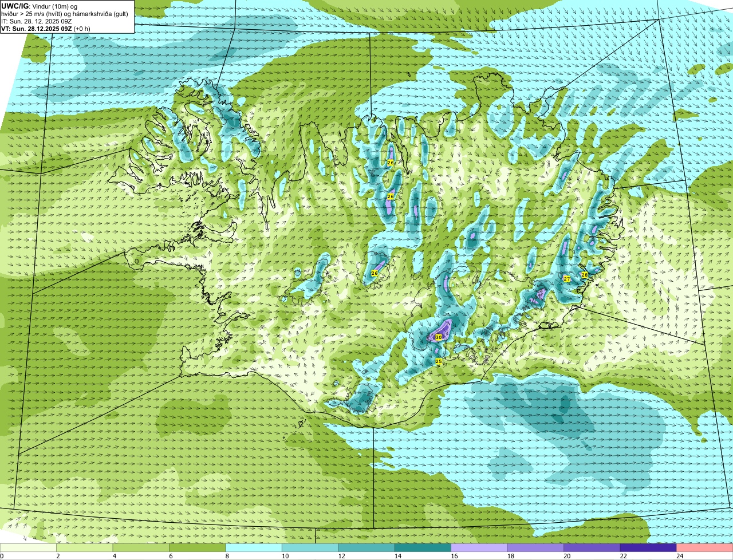
Task: Pick the 20–22 m/s purple legend swatch
Action: [592, 547]
